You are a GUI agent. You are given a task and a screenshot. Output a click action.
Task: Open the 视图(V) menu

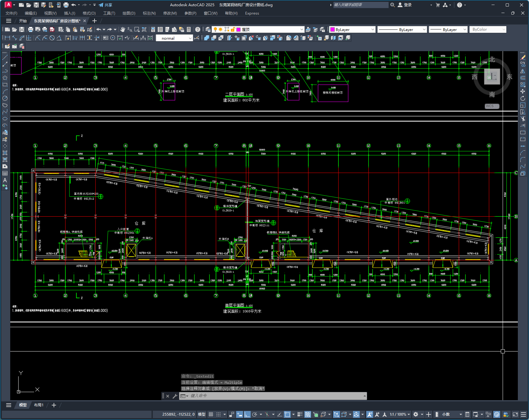point(50,13)
